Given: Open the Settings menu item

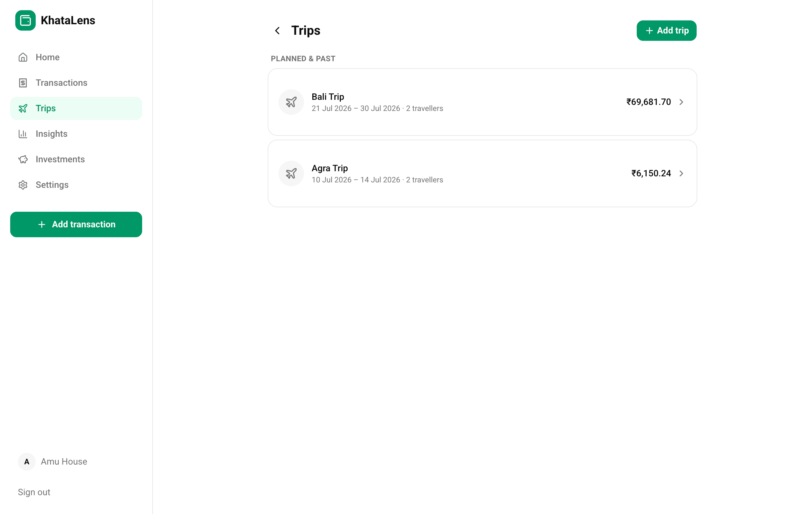Looking at the screenshot, I should coord(76,185).
